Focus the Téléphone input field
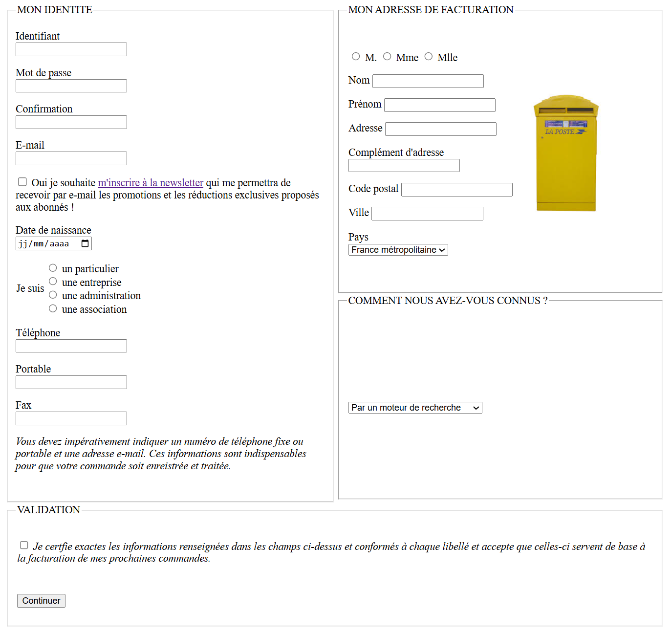 click(71, 346)
